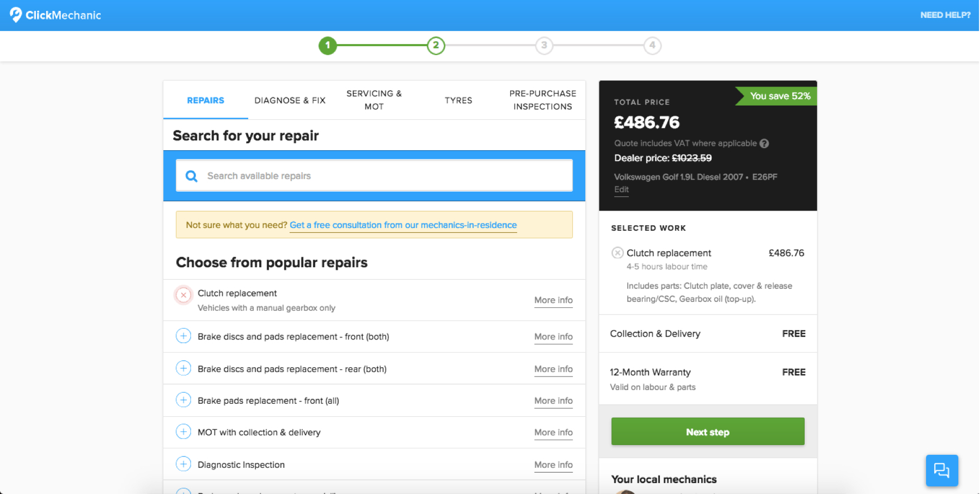The image size is (980, 494).
Task: Open the Servicing & MOT tab
Action: click(374, 100)
